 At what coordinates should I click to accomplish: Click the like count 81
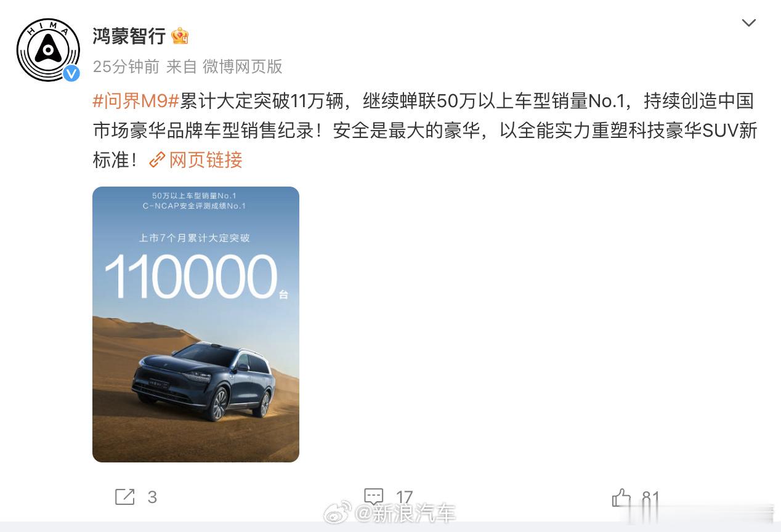tap(651, 498)
